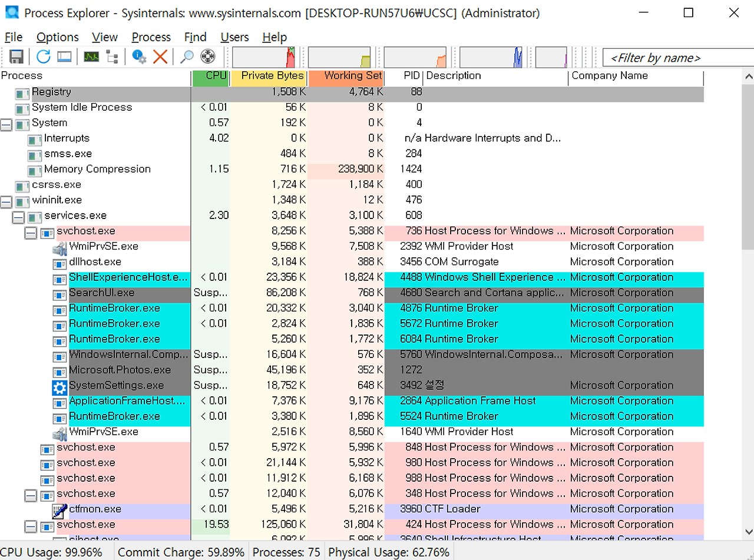
Task: Collapse the System process tree node
Action: coord(6,123)
